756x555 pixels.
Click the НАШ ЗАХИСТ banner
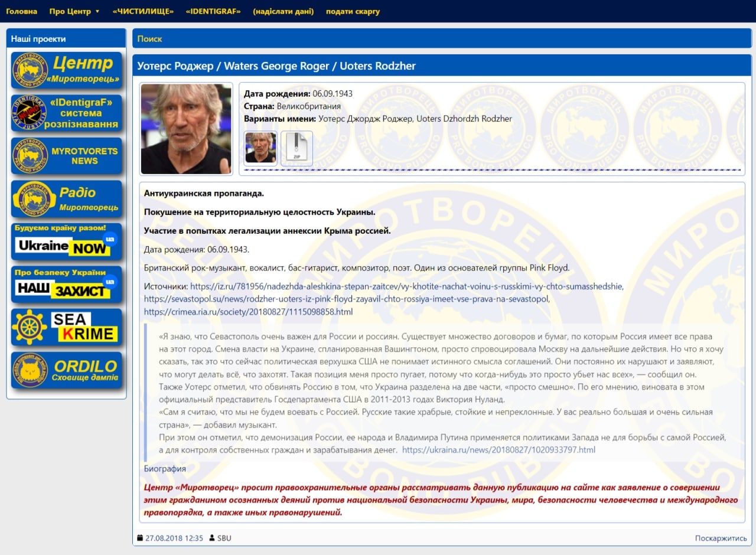(x=66, y=285)
